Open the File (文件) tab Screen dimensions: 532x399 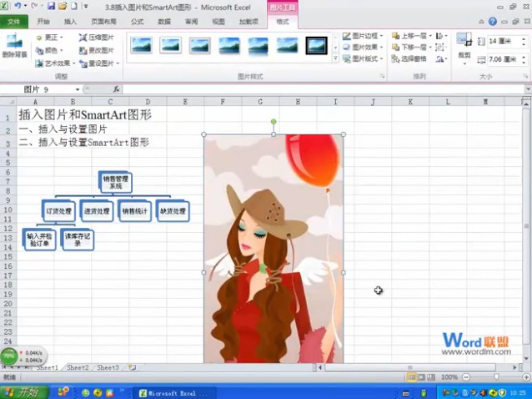point(14,22)
